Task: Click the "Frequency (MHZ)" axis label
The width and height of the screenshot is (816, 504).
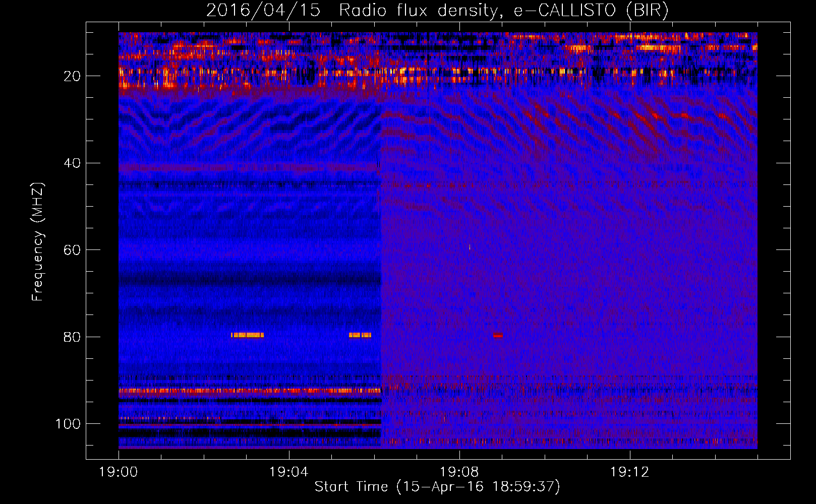Action: (38, 242)
